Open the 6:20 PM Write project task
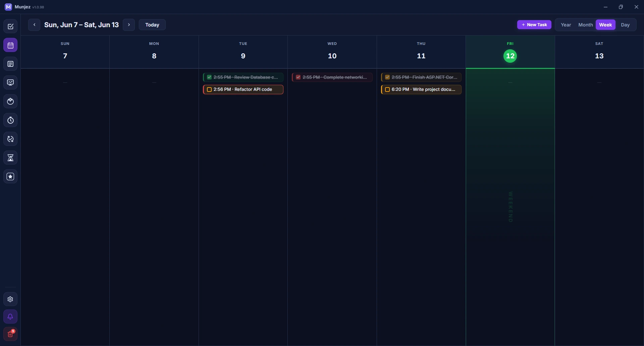The width and height of the screenshot is (644, 346). pyautogui.click(x=421, y=90)
